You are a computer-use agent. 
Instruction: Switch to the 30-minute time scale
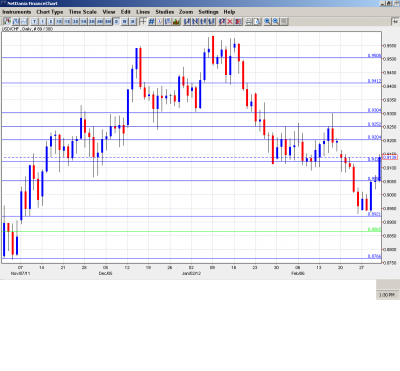coord(75,22)
